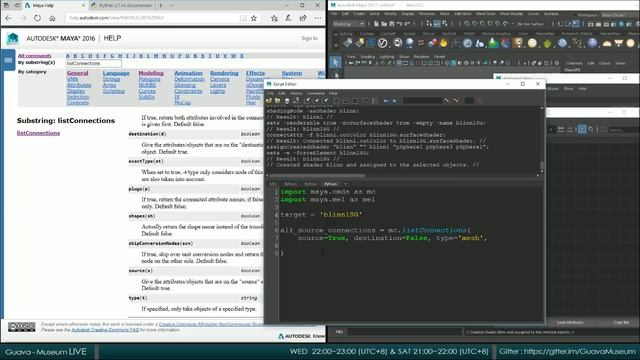Add new tab with plus in Script Editor
Image resolution: width=640 pixels, height=360 pixels.
pos(346,184)
